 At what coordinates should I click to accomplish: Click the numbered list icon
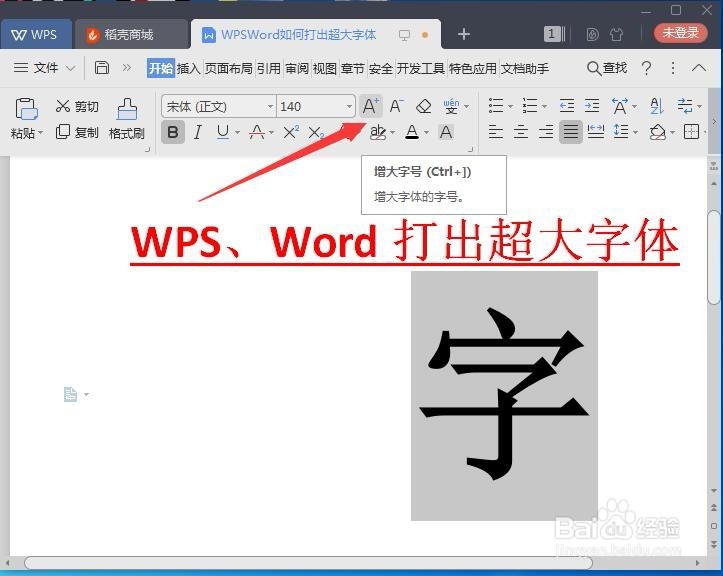click(530, 106)
